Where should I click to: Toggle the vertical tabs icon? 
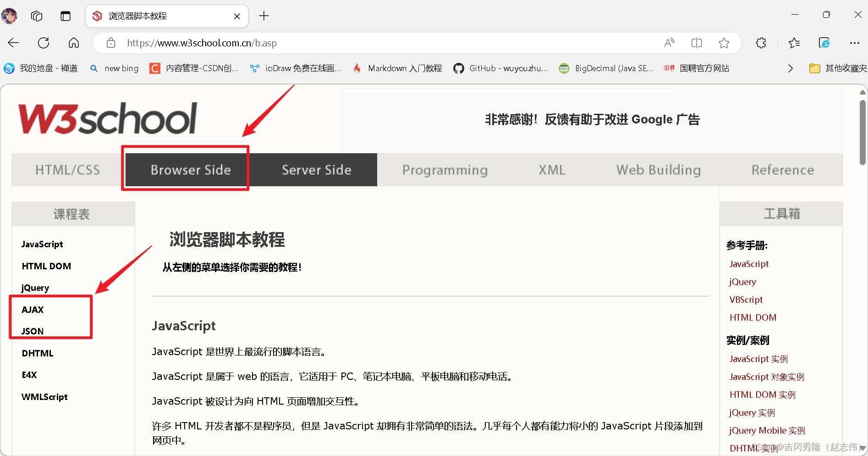66,16
